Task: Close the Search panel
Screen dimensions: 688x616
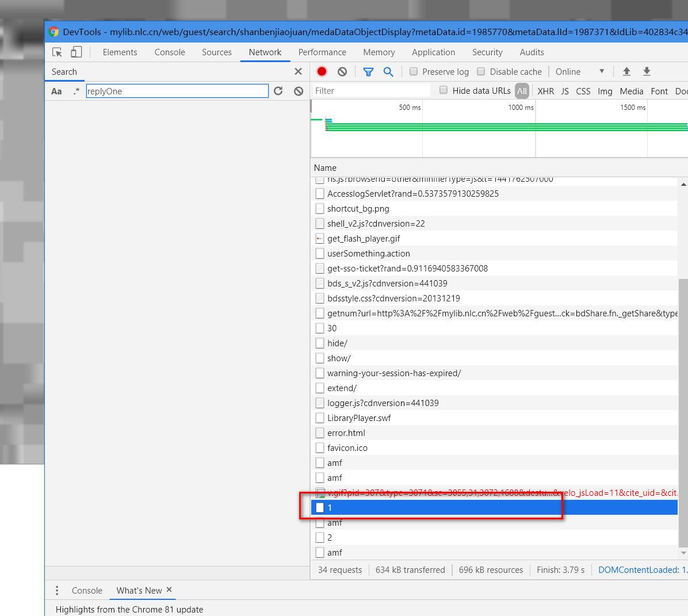Action: pyautogui.click(x=299, y=71)
